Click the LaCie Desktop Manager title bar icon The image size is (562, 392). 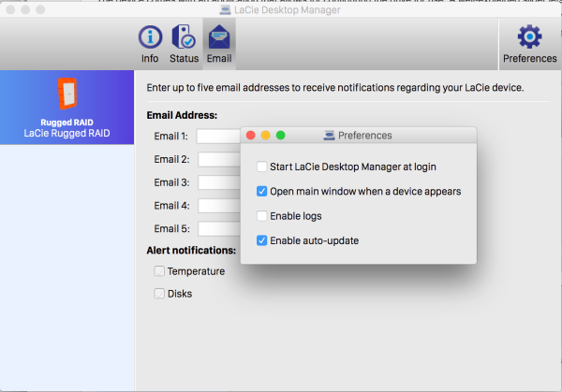click(x=225, y=10)
